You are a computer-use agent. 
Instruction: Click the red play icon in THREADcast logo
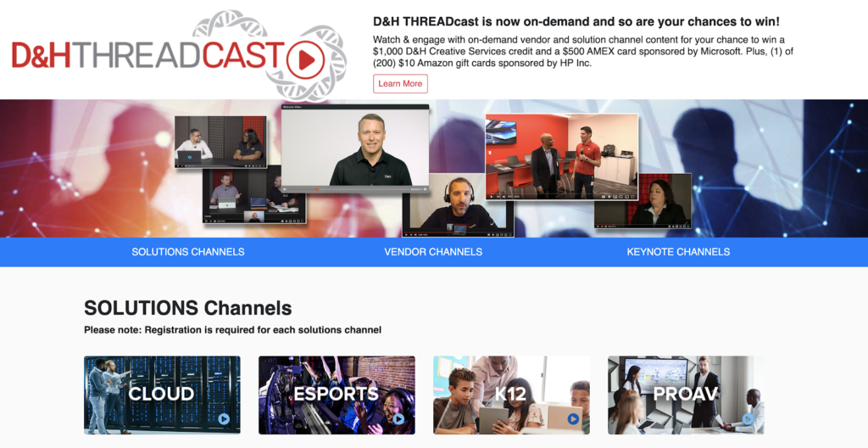[305, 60]
